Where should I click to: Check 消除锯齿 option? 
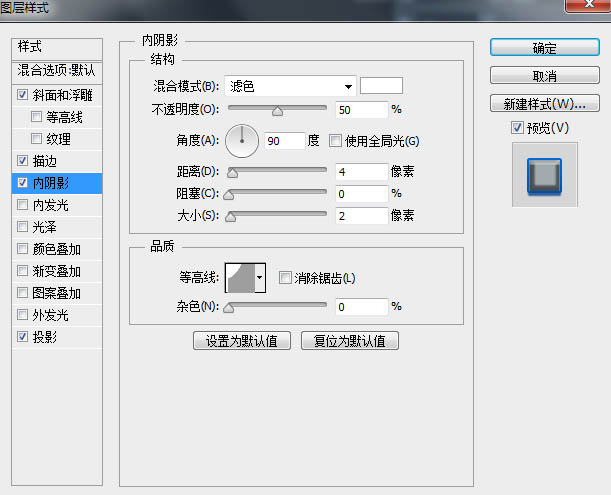[x=285, y=278]
